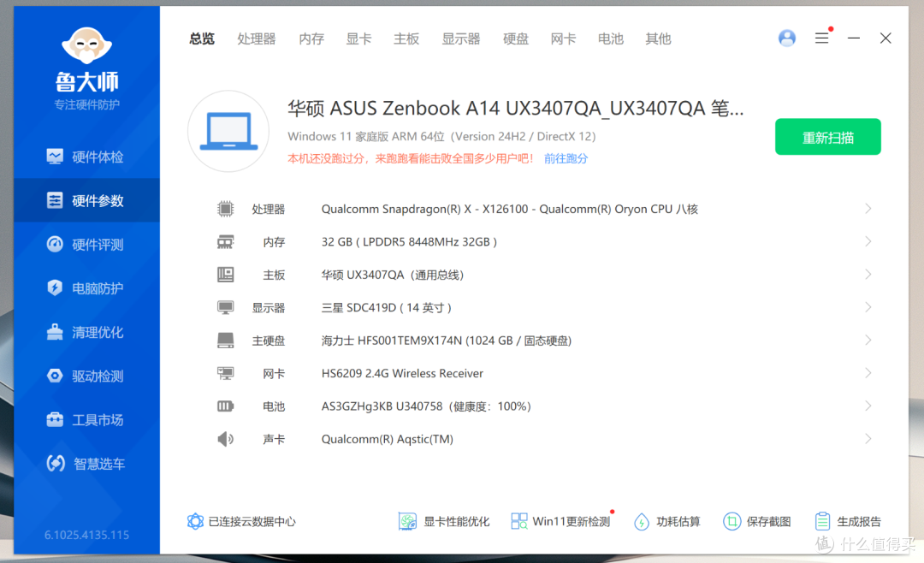Click the 生成报告 document icon
924x563 pixels.
tap(822, 521)
